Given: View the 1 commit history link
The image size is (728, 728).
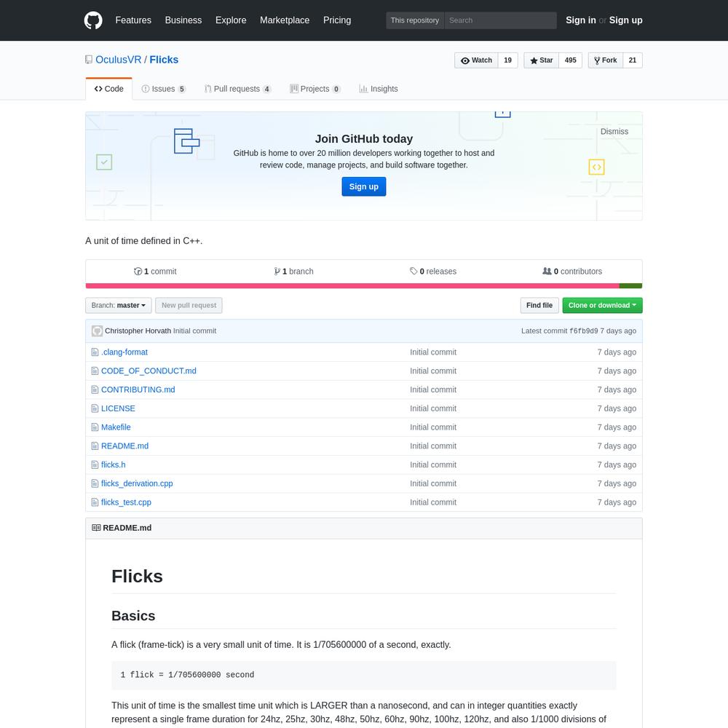Looking at the screenshot, I should 156,271.
